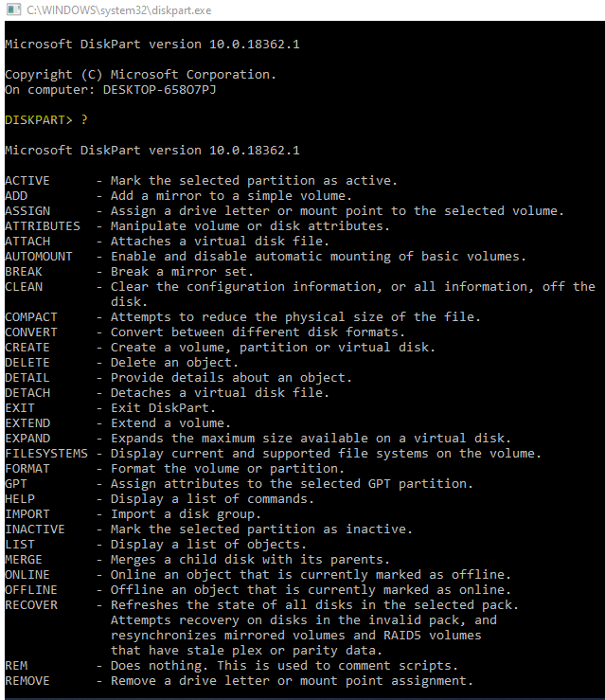Image resolution: width=605 pixels, height=700 pixels.
Task: Click the LIST command name
Action: click(20, 545)
